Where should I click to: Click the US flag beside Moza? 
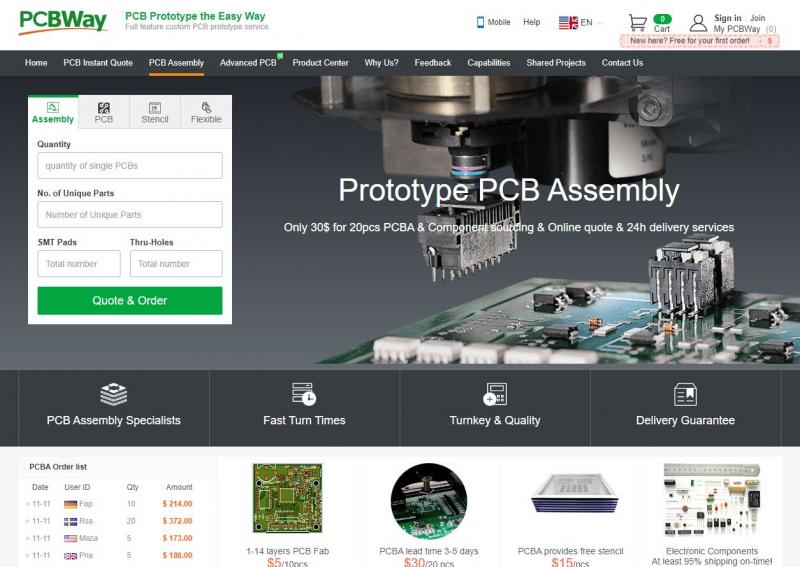(70, 538)
